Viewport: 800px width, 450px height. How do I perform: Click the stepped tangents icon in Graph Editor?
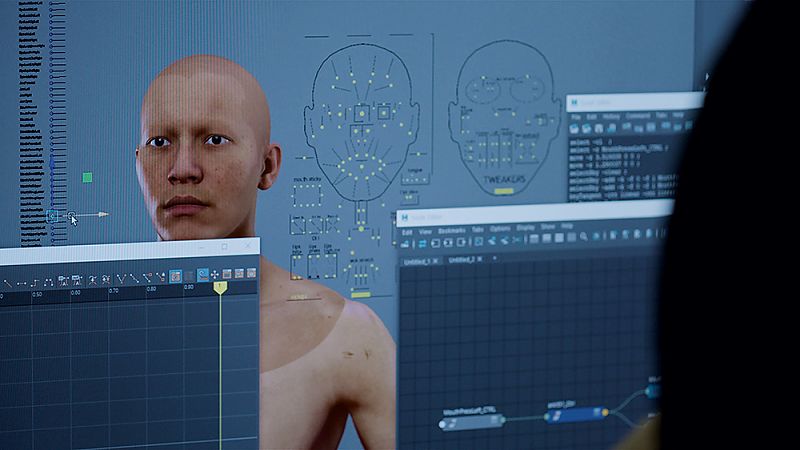35,283
